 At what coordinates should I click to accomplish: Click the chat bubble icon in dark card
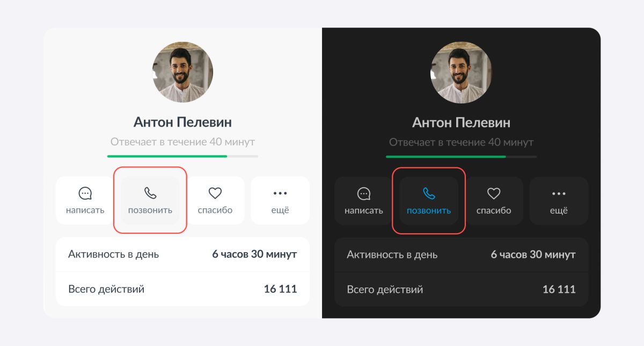pos(364,193)
